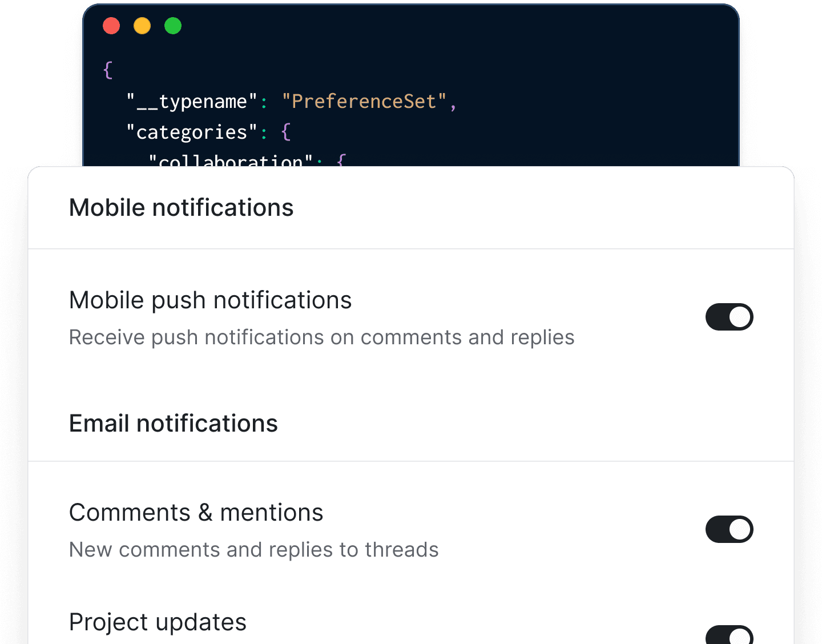
Task: Click the red close window button
Action: click(x=111, y=26)
